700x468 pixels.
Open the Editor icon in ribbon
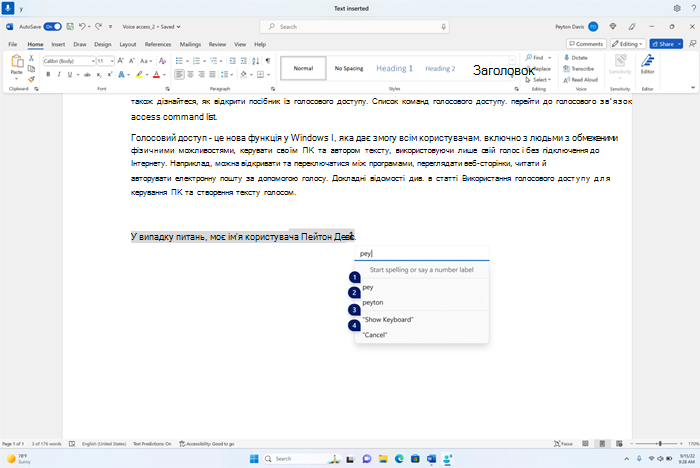pos(647,64)
